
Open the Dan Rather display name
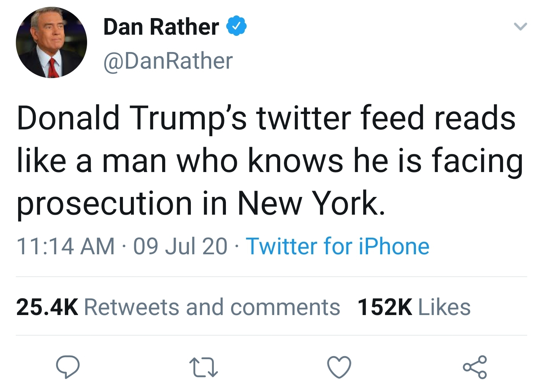161,27
